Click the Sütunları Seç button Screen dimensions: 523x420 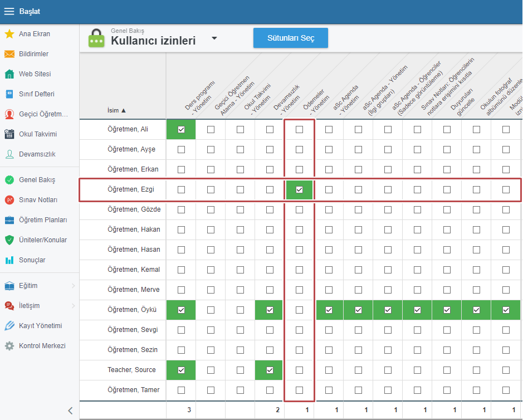[x=291, y=38]
